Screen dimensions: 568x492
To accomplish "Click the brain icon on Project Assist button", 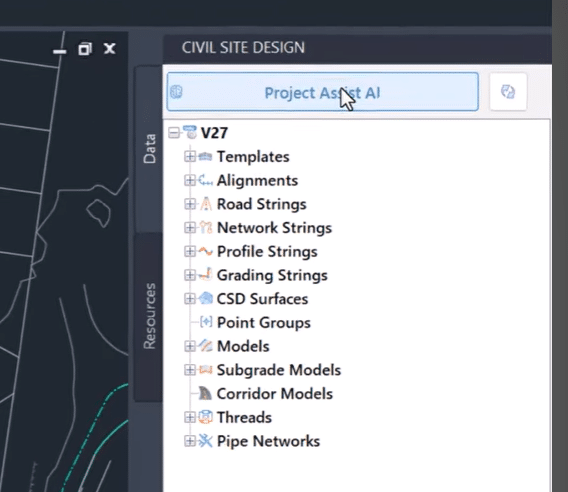I will coord(176,92).
